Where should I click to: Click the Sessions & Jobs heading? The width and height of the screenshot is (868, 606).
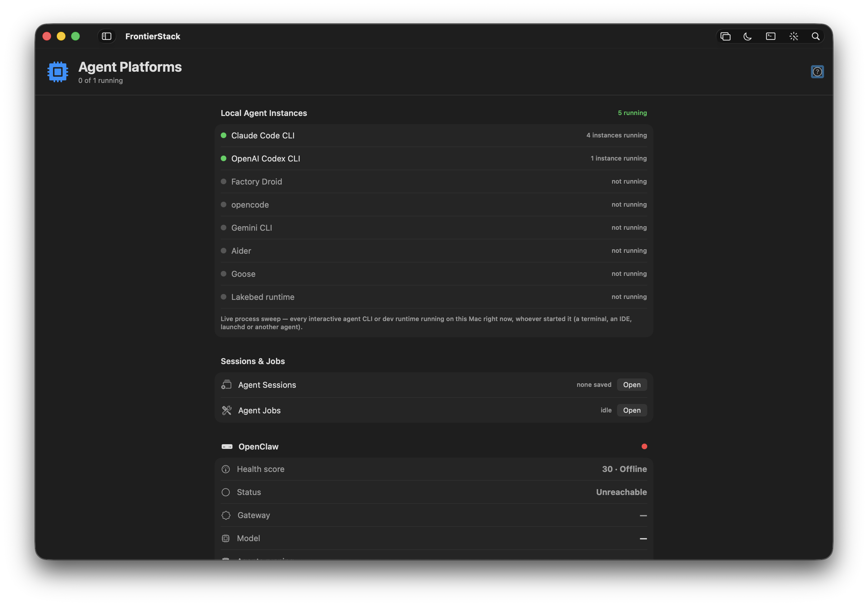coord(253,361)
